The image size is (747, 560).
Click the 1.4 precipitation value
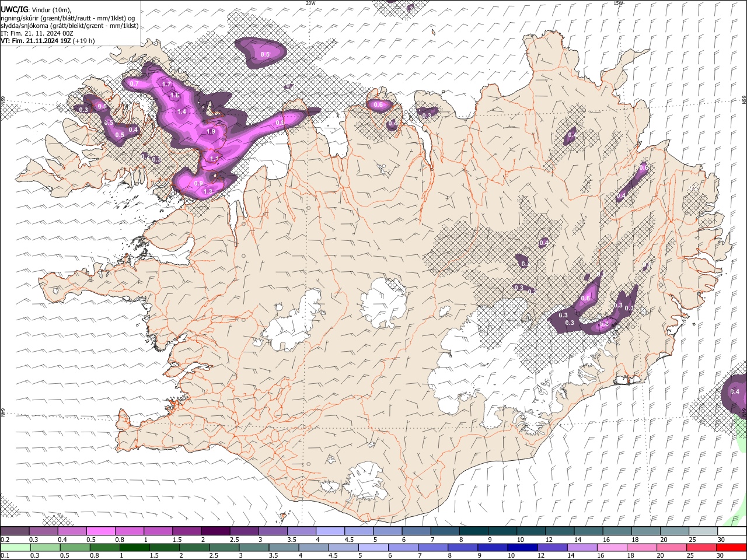coord(181,111)
